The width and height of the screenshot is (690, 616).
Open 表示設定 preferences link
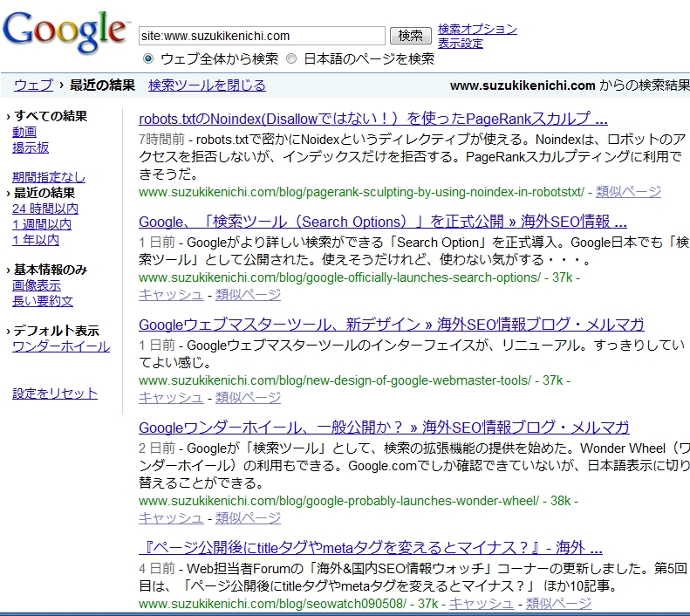point(461,43)
